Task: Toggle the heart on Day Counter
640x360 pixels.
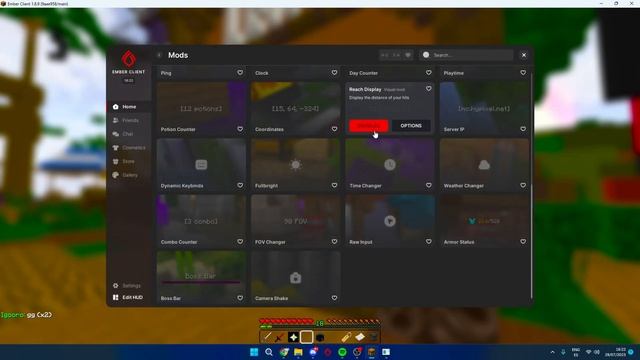Action: coord(429,73)
